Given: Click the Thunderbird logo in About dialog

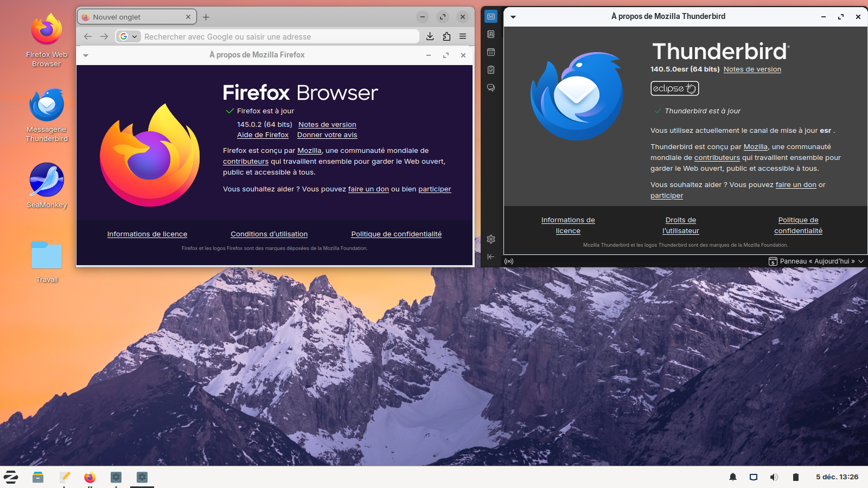Looking at the screenshot, I should point(577,96).
